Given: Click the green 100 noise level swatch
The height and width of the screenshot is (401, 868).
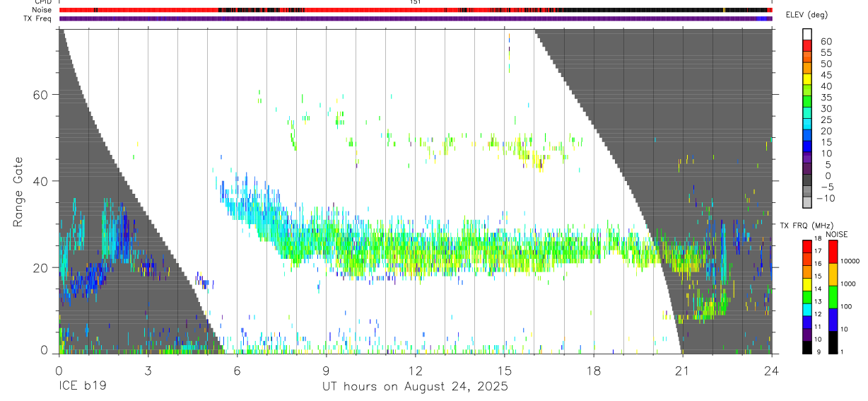Looking at the screenshot, I should [833, 296].
